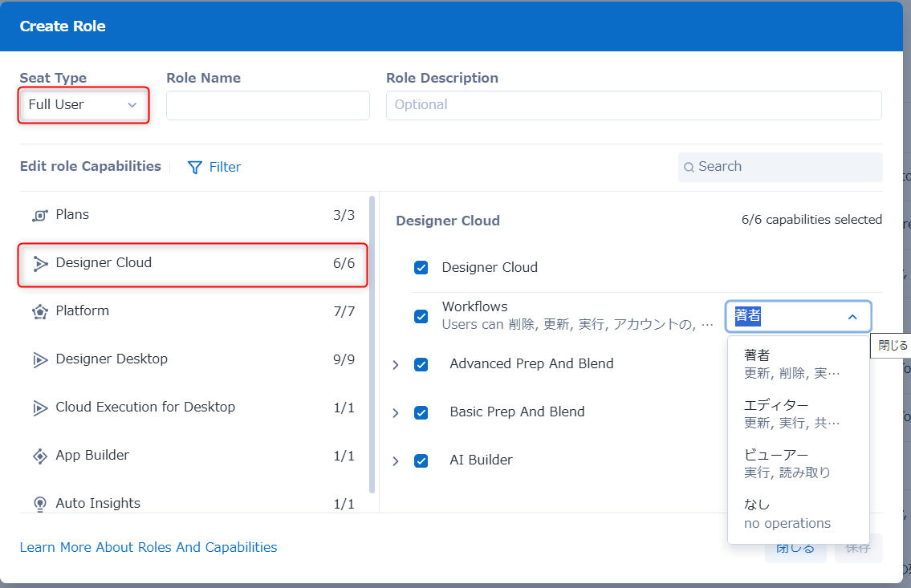Choose the なし no operations option
The width and height of the screenshot is (911, 588).
[x=799, y=513]
